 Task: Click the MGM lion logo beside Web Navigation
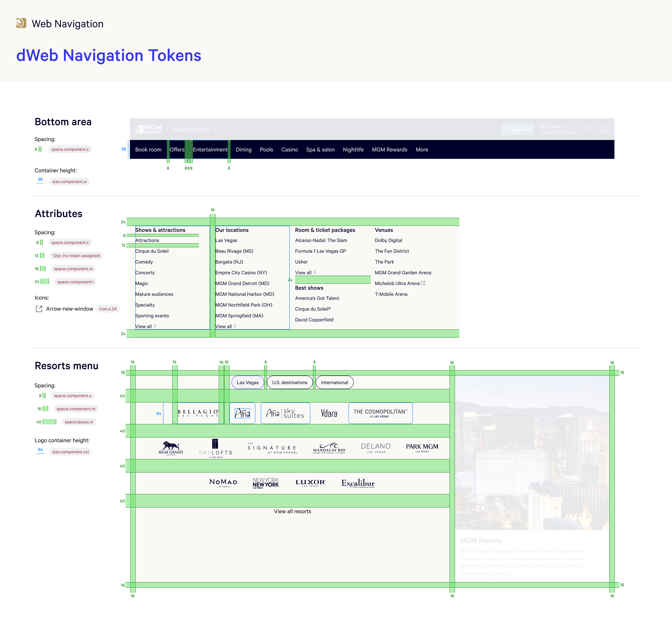tap(21, 23)
